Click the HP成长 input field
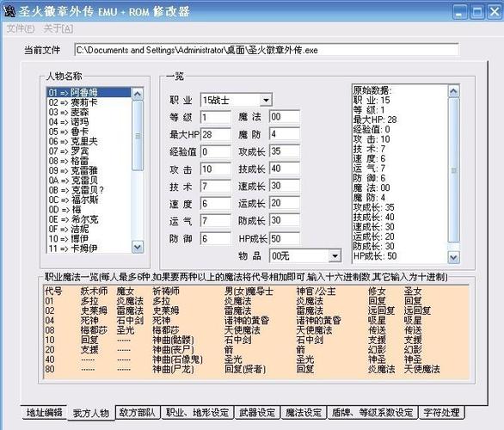 [285, 239]
